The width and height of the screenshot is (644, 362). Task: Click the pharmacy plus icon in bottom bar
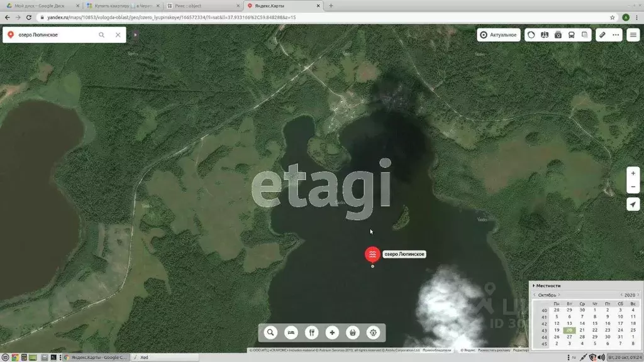point(333,332)
